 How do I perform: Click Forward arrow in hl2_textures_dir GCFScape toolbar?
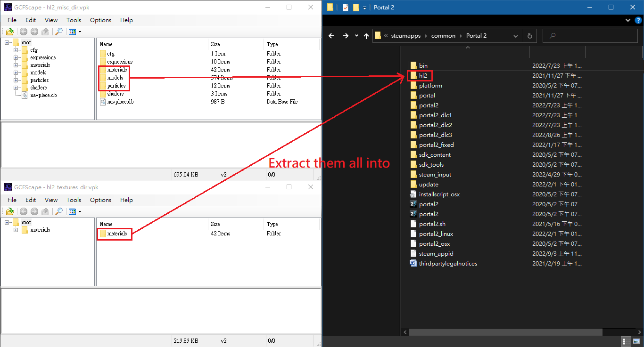click(x=34, y=211)
